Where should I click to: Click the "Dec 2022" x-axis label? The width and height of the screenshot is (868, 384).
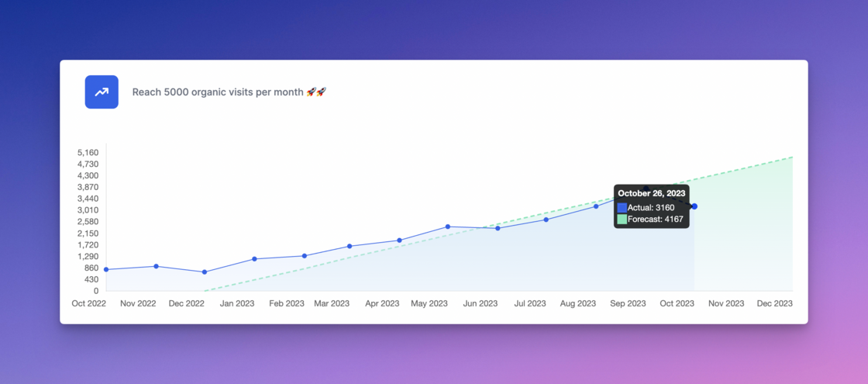[187, 303]
